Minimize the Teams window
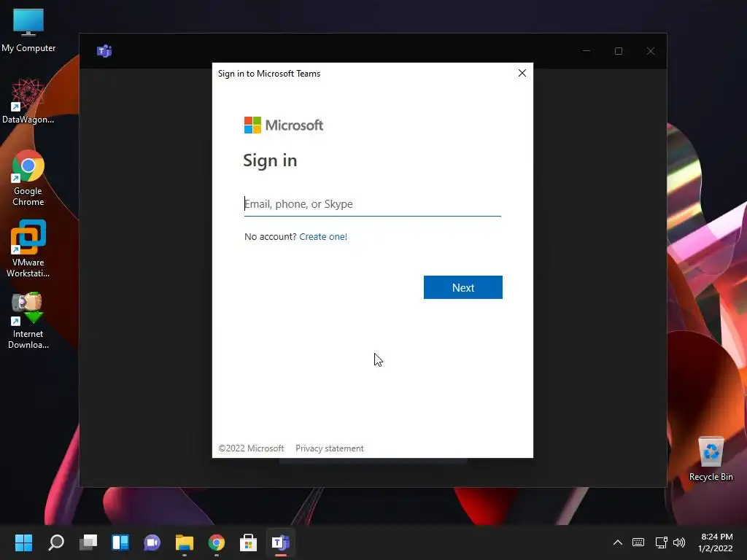Image resolution: width=747 pixels, height=560 pixels. [x=587, y=51]
